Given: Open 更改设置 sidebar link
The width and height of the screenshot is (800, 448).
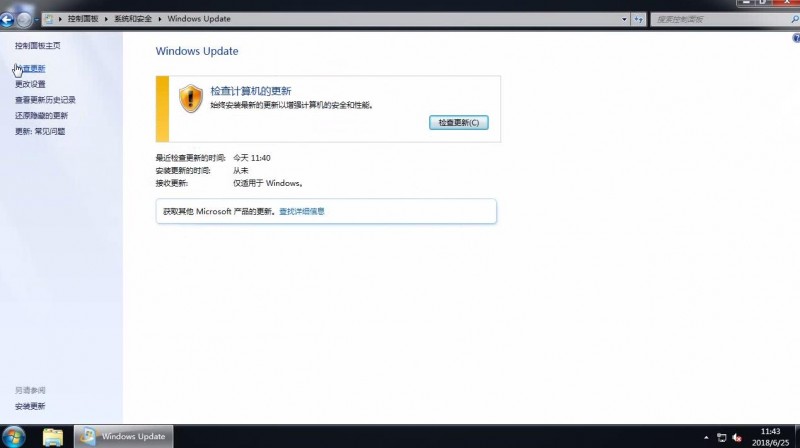Looking at the screenshot, I should click(x=30, y=84).
